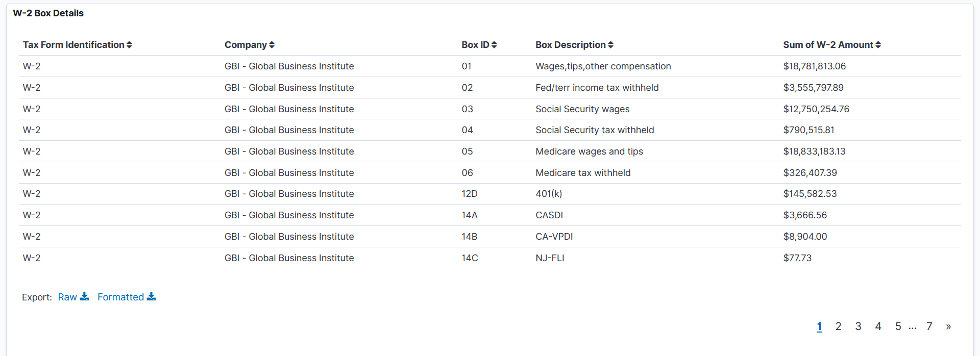Click the Raw export download icon
The height and width of the screenshot is (356, 980).
[x=85, y=296]
